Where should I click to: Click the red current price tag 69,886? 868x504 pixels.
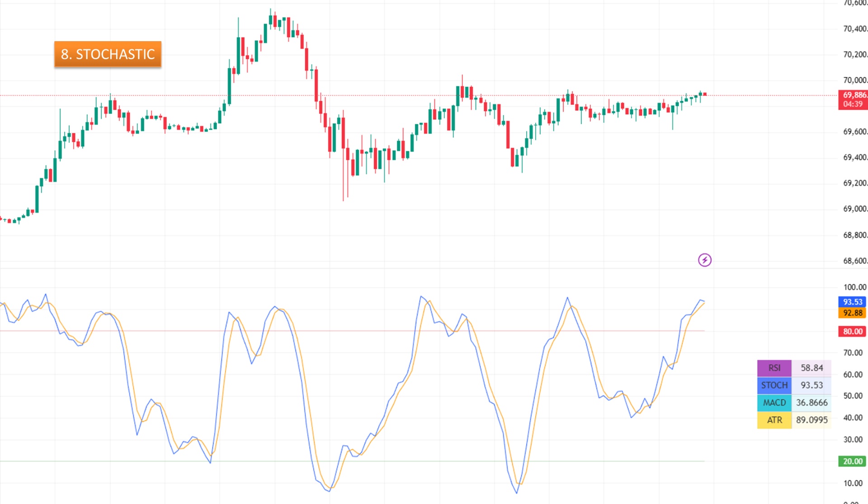853,95
